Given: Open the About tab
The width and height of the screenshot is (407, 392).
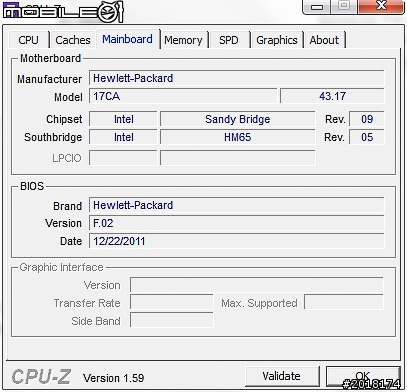Looking at the screenshot, I should coord(324,40).
